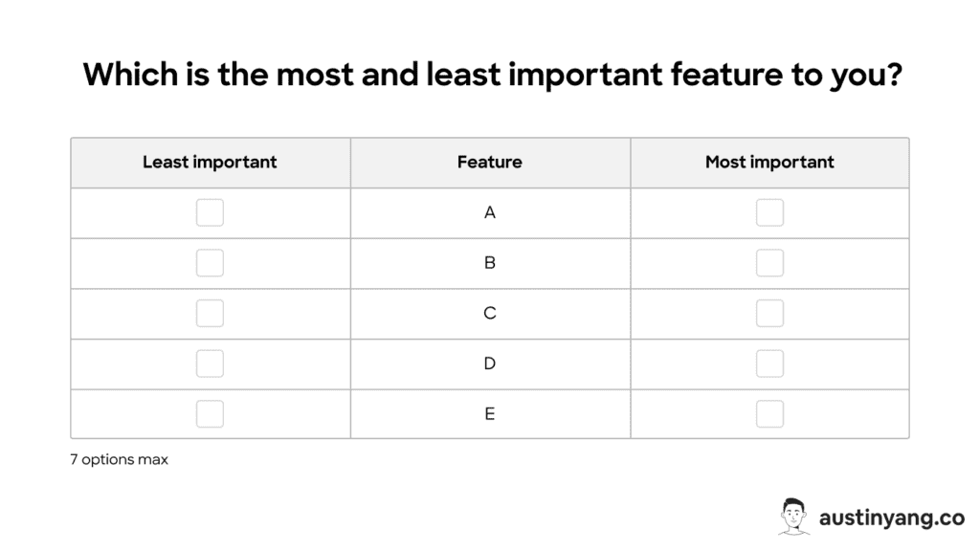Viewport: 980px width, 551px height.
Task: Click the Feature column header
Action: click(x=490, y=163)
